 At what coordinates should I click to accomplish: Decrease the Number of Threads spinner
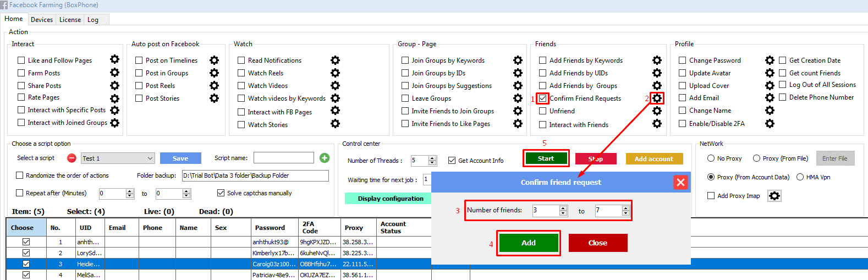[x=432, y=163]
